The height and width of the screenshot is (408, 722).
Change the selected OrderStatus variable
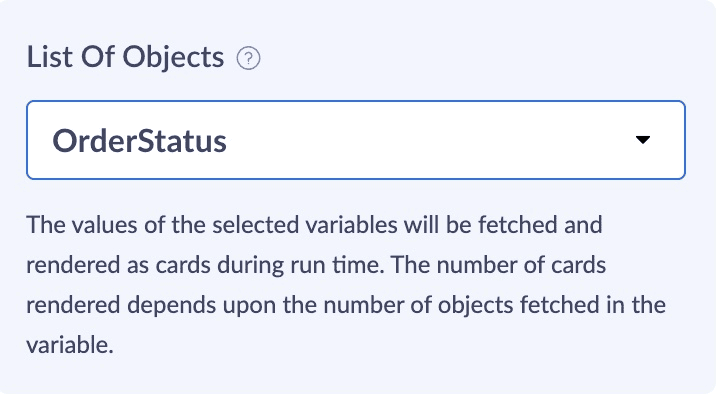[355, 140]
